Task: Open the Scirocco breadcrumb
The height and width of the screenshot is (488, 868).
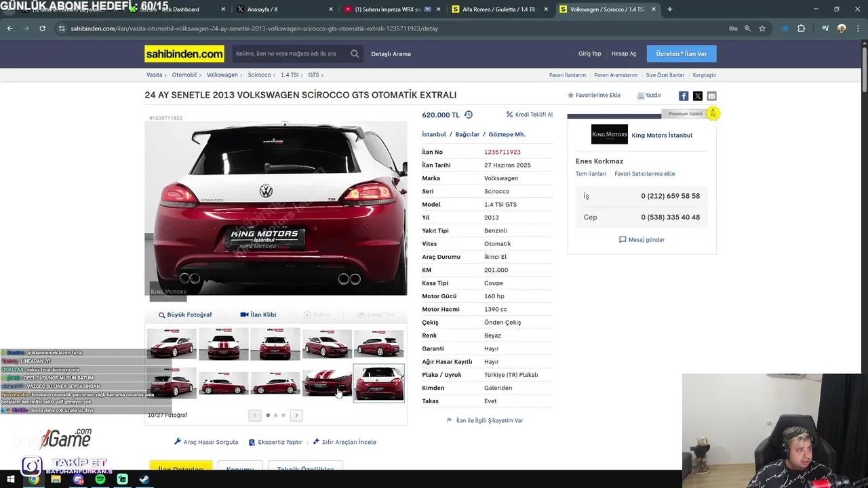Action: pyautogui.click(x=259, y=75)
